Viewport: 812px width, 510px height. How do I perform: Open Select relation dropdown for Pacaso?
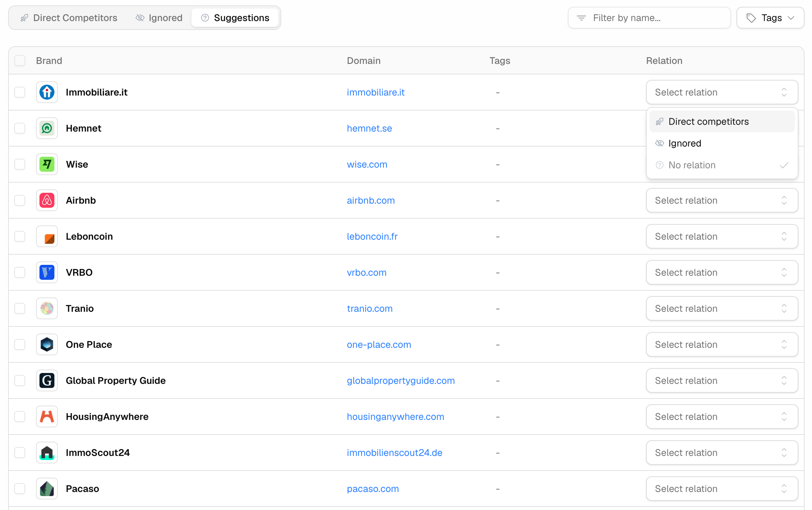point(722,489)
